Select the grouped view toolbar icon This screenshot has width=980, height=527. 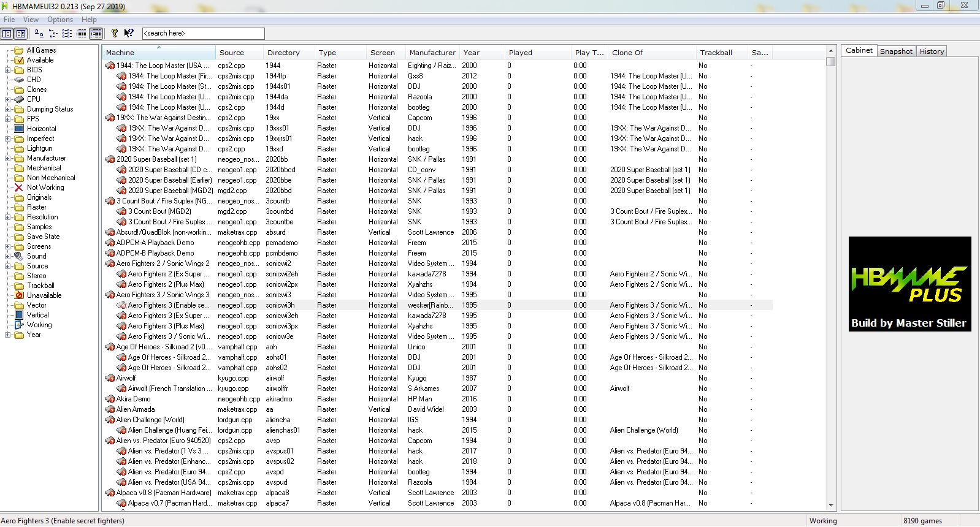click(96, 34)
